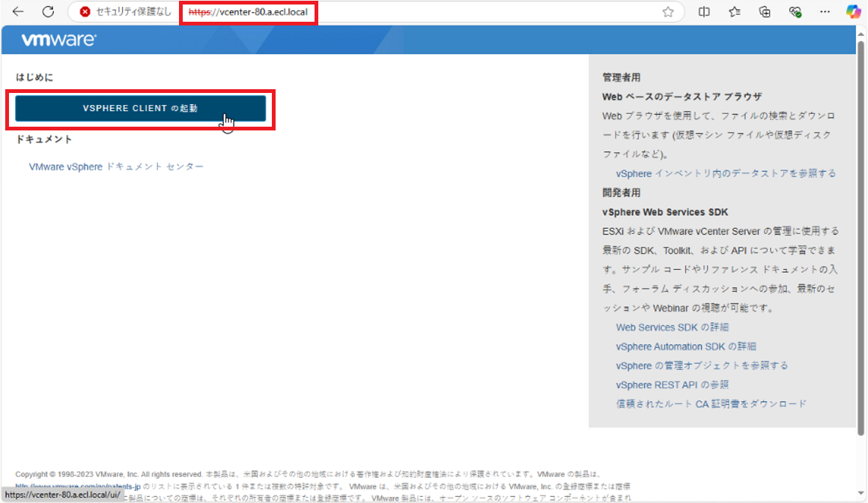
Task: Open browser essentials heart icon
Action: [795, 12]
